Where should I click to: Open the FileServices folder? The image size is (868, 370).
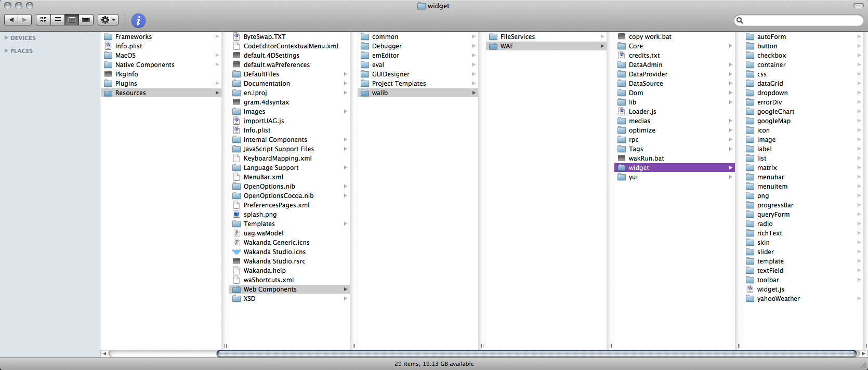point(517,37)
